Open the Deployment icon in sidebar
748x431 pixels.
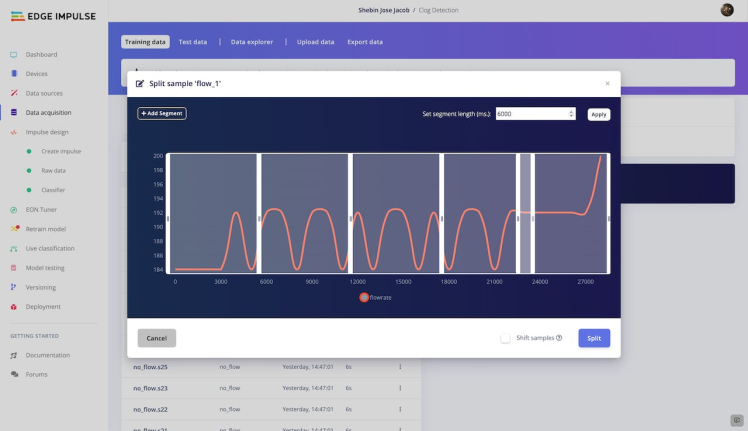click(x=13, y=307)
